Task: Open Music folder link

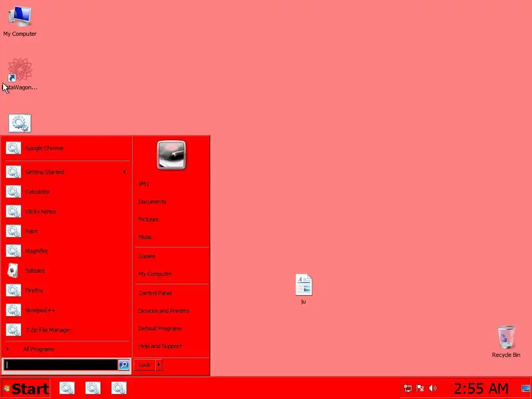Action: 172,237
